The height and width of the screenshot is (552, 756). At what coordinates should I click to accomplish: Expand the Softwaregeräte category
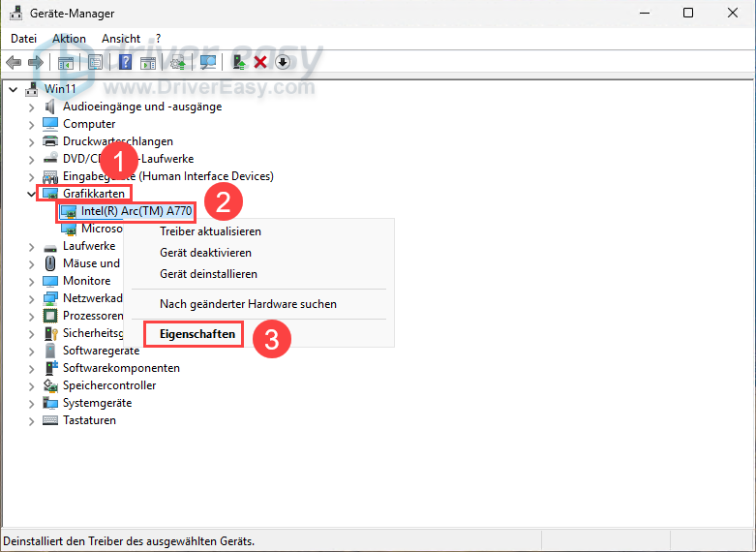pyautogui.click(x=31, y=352)
